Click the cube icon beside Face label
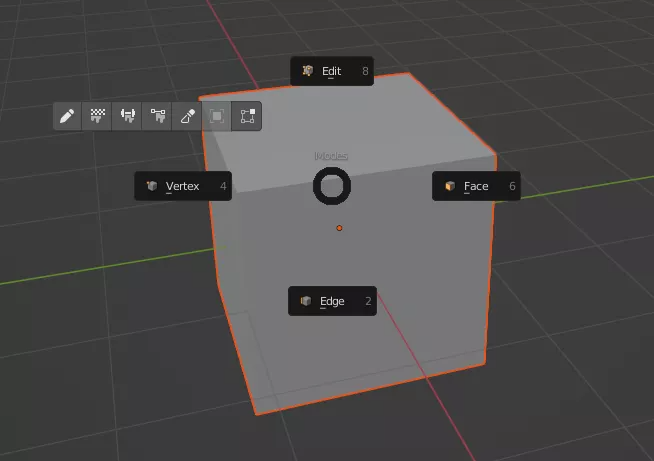This screenshot has width=654, height=461. click(450, 186)
